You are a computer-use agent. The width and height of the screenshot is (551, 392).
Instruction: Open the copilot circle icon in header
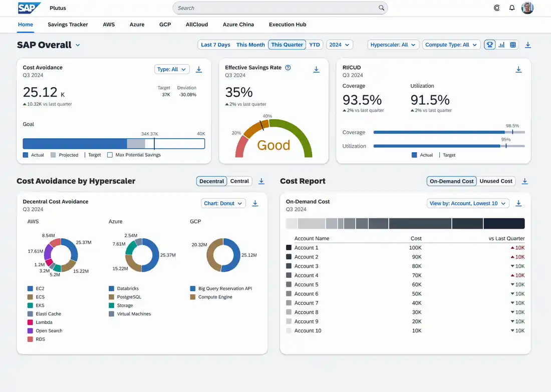point(496,8)
